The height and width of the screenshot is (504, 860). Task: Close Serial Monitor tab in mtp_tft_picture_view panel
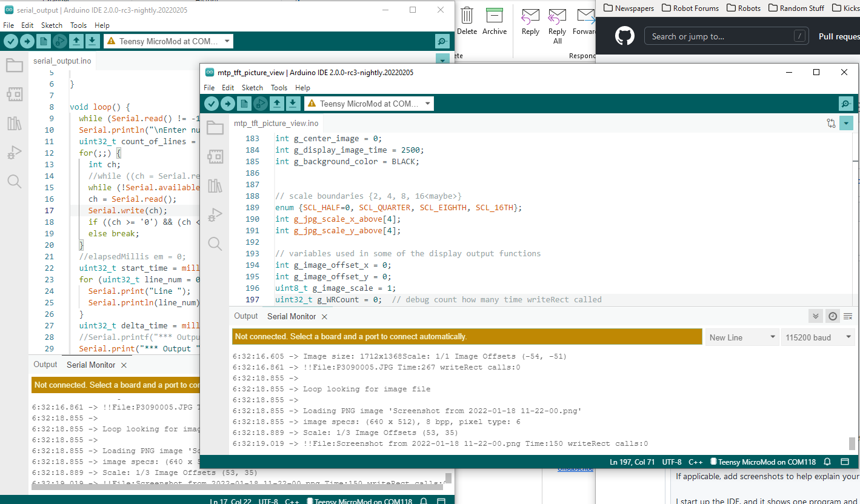(324, 317)
